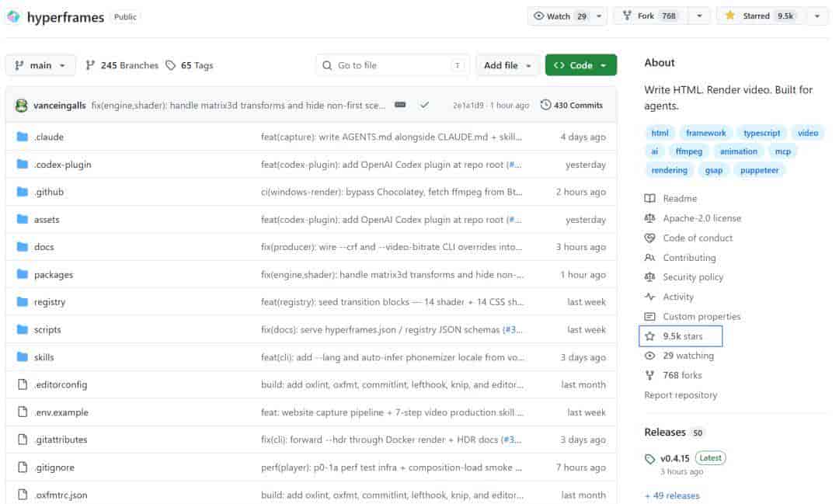Select the ffmpeg topic tag
The width and height of the screenshot is (839, 504).
(688, 152)
